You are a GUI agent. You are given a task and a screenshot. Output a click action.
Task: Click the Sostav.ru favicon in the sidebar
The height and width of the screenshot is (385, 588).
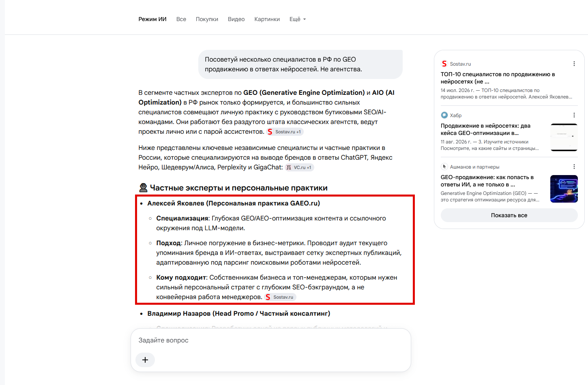click(444, 64)
